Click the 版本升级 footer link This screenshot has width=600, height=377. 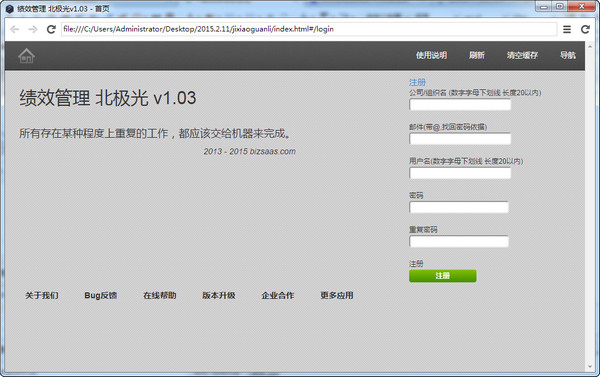pos(218,295)
